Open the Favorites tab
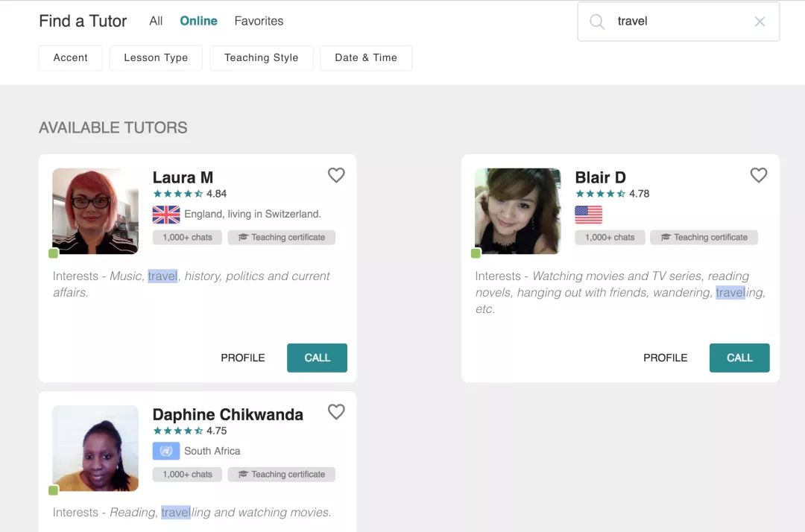805x532 pixels. [259, 21]
